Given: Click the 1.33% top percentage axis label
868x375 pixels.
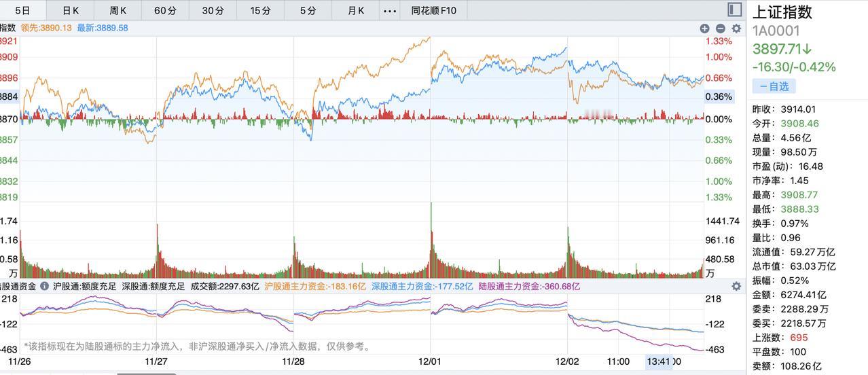Looking at the screenshot, I should pyautogui.click(x=719, y=41).
